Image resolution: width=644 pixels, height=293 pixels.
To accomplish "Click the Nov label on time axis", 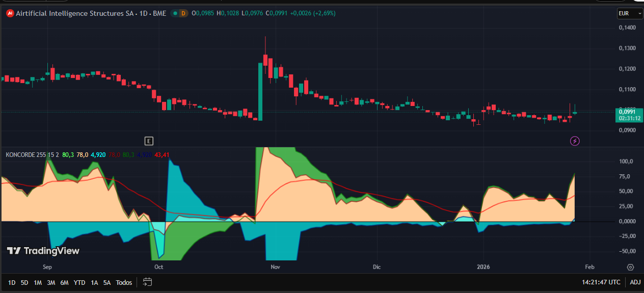I will (x=276, y=267).
